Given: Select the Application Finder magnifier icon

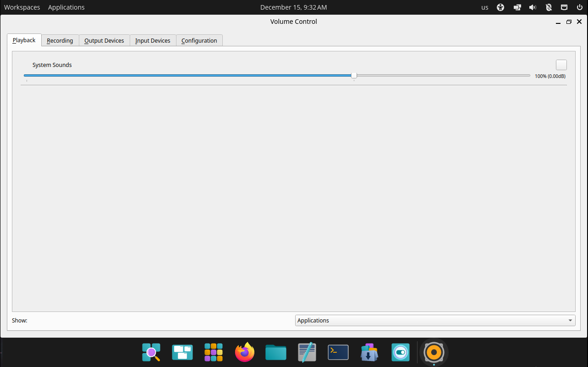Looking at the screenshot, I should tap(151, 352).
